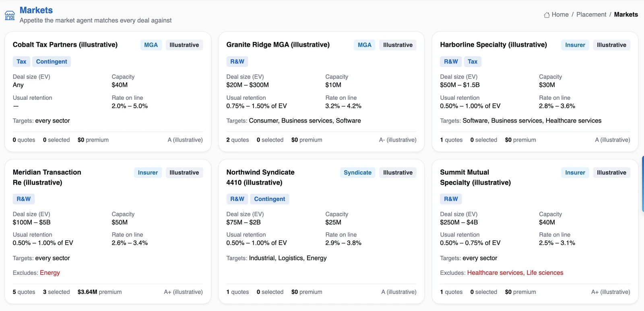The height and width of the screenshot is (311, 644).
Task: Click Harborline's $50M – $1.5B deal size
Action: click(460, 85)
